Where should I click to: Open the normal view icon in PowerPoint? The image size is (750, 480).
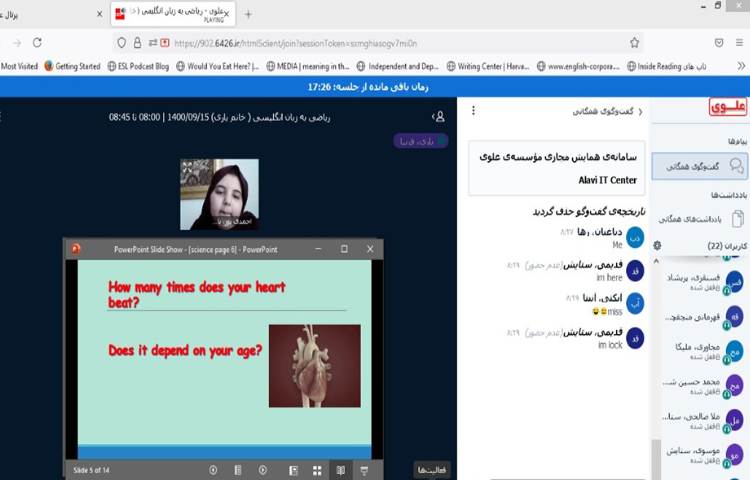point(293,469)
